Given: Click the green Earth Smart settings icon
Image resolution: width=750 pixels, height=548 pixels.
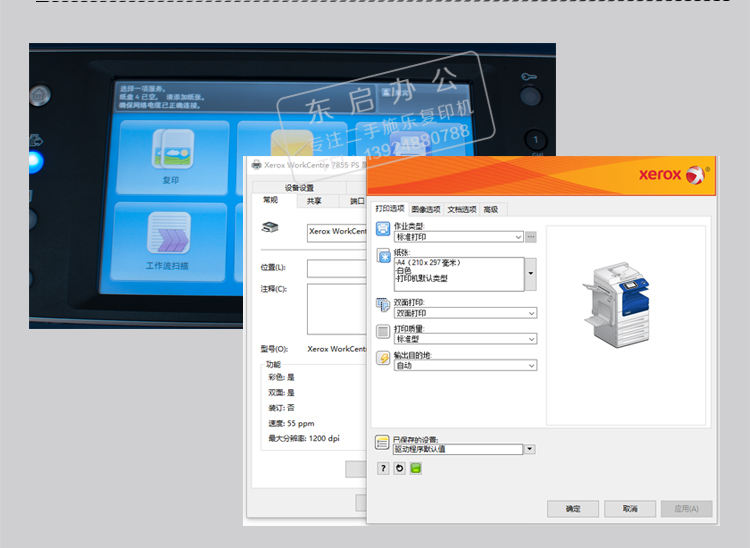Looking at the screenshot, I should point(416,468).
